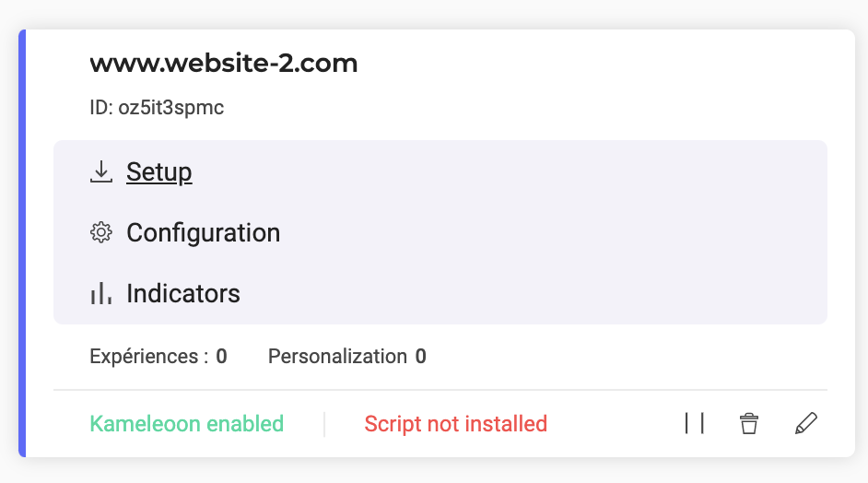The image size is (868, 483).
Task: Click the Expériences count label
Action: click(x=149, y=356)
